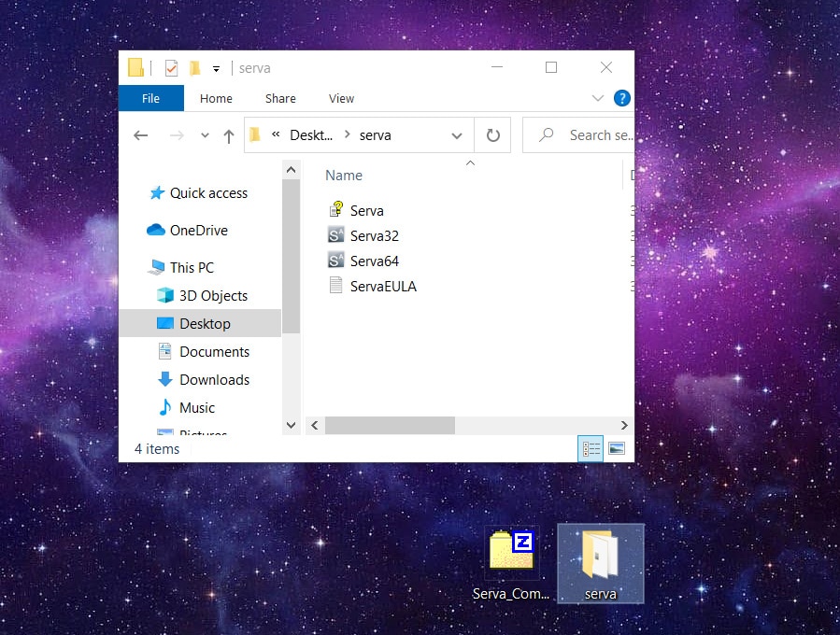Expand hidden path via double chevron
Screen dimensions: 840x635
pyautogui.click(x=276, y=134)
